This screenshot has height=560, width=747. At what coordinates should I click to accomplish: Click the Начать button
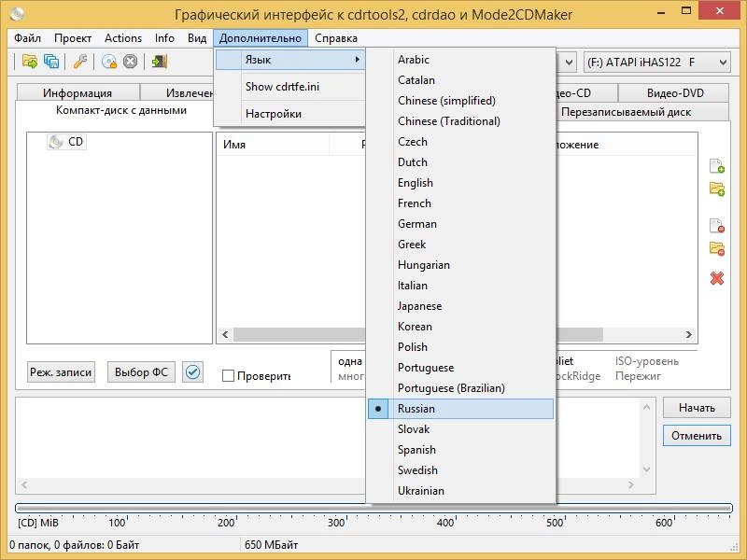[x=697, y=408]
